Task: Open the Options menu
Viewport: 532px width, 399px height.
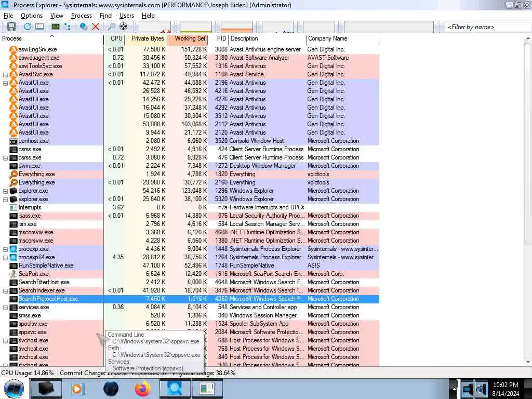Action: click(32, 16)
